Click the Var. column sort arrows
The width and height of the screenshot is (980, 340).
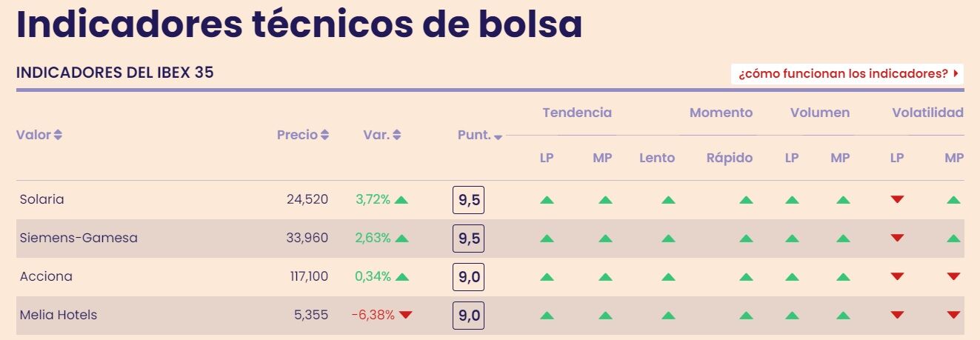coord(397,135)
